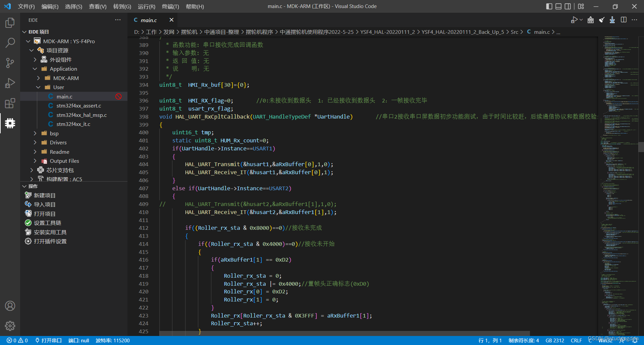The image size is (644, 345).
Task: Click the debug and run icon in editor toolbar
Action: point(574,20)
